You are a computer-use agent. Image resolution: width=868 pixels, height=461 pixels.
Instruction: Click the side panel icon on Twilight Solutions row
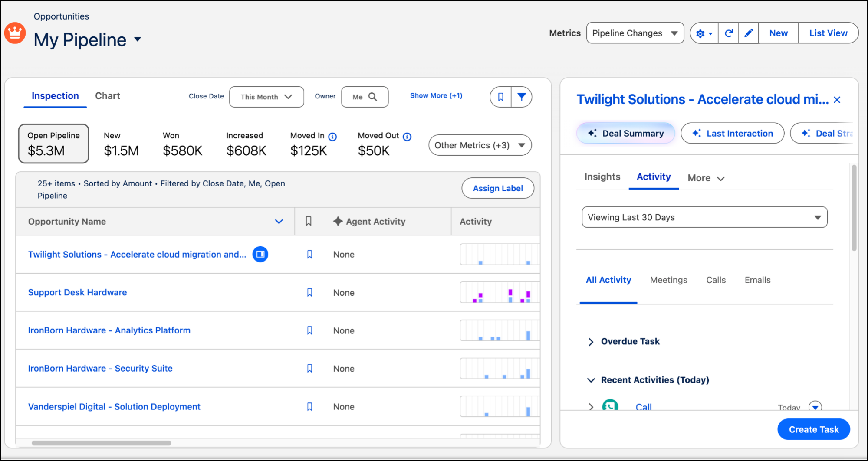pyautogui.click(x=260, y=254)
